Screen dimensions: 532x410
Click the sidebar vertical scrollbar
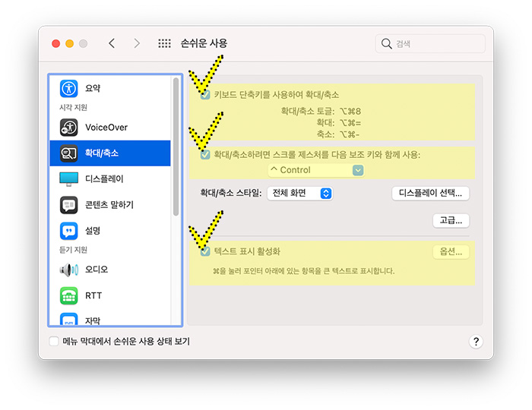point(176,147)
